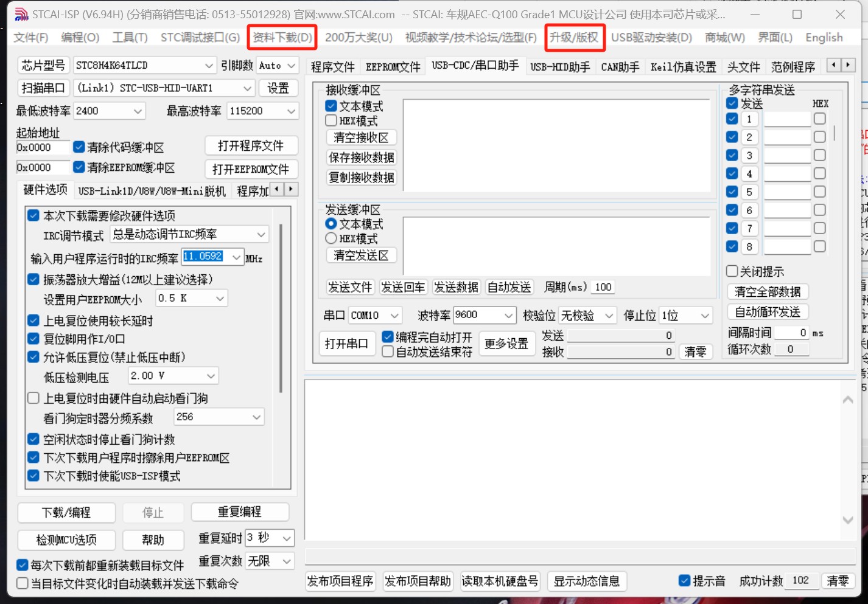Toggle 清除代码缓冲区 checkbox

(79, 147)
